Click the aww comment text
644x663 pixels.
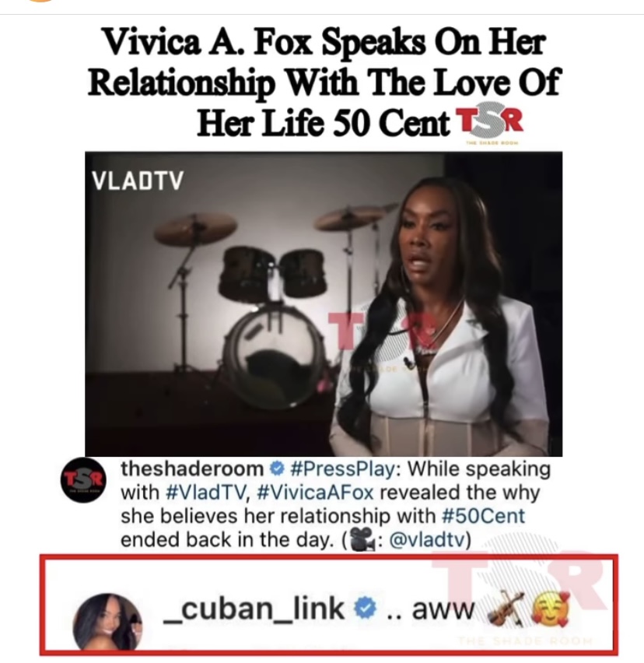[443, 610]
